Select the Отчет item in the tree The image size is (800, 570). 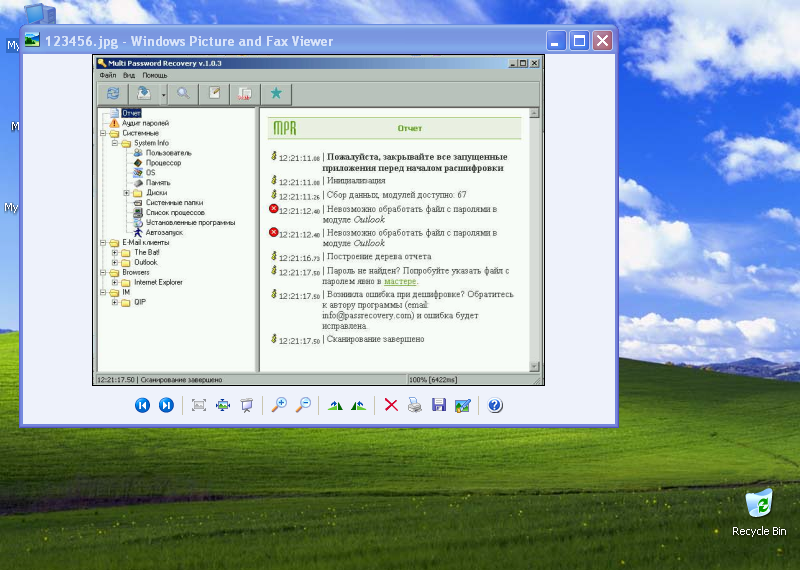point(131,113)
